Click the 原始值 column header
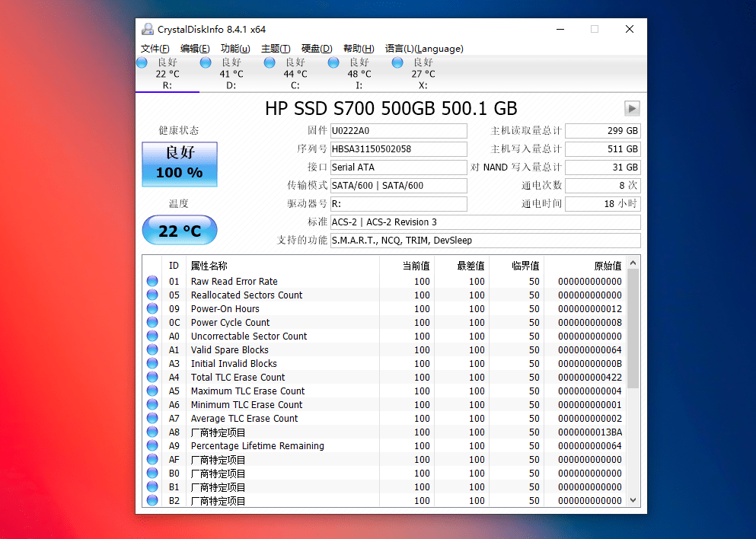The width and height of the screenshot is (756, 539). [585, 266]
